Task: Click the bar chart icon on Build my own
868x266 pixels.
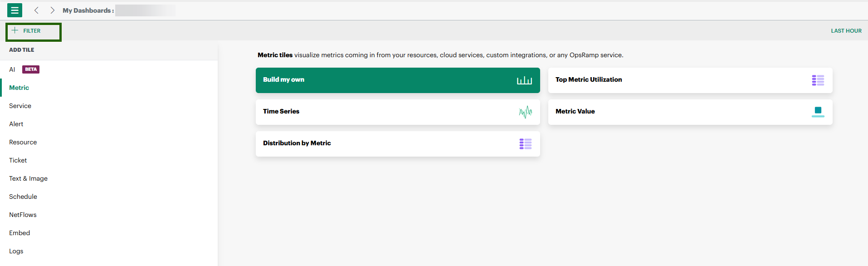Action: [524, 80]
